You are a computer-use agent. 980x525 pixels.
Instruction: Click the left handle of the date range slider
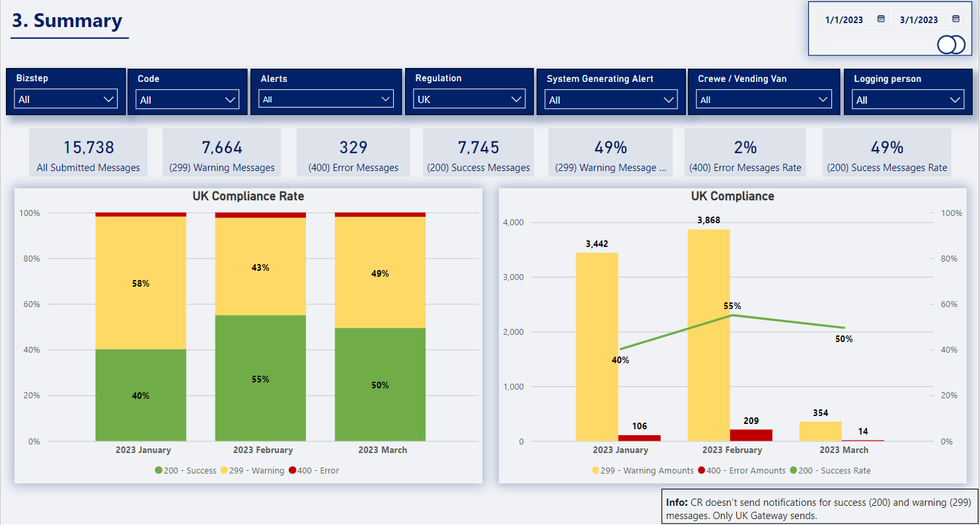pyautogui.click(x=946, y=44)
